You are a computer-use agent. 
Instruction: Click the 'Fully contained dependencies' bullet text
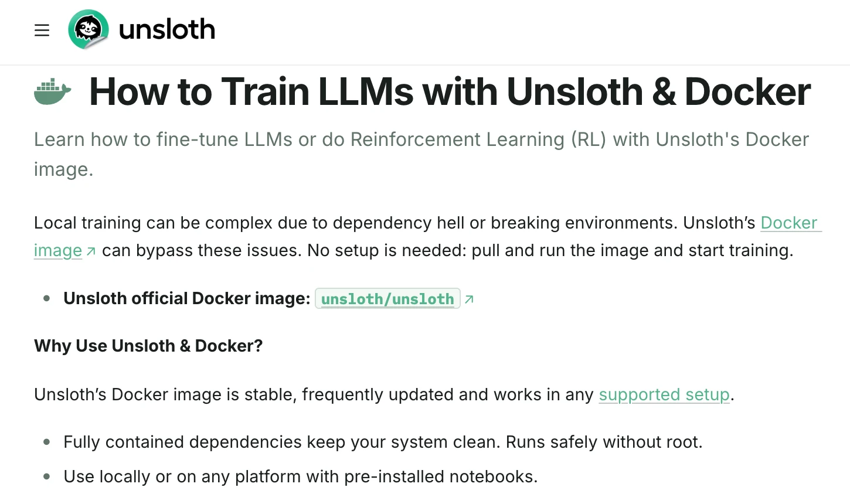pyautogui.click(x=383, y=442)
